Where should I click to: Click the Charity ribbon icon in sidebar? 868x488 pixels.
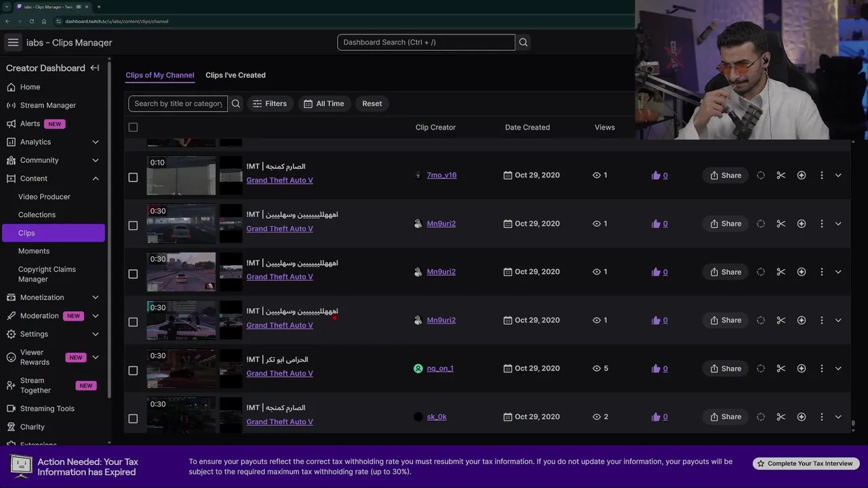11,427
